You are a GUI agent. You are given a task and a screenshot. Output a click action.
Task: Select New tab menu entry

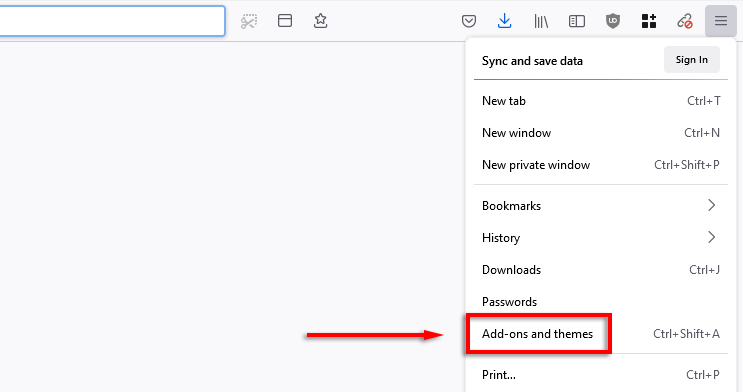coord(601,101)
